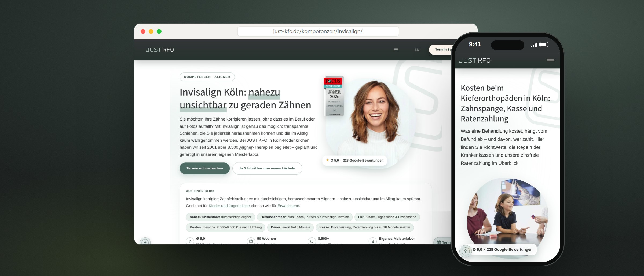Click the green maximize window dot

(x=159, y=31)
